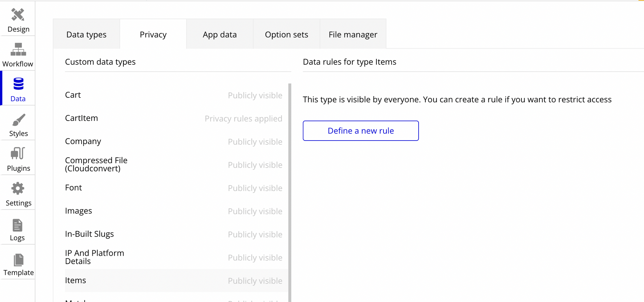Click 'Publicly visible' status next to In-Built Slugs
Screen dimensions: 644x302
255,234
